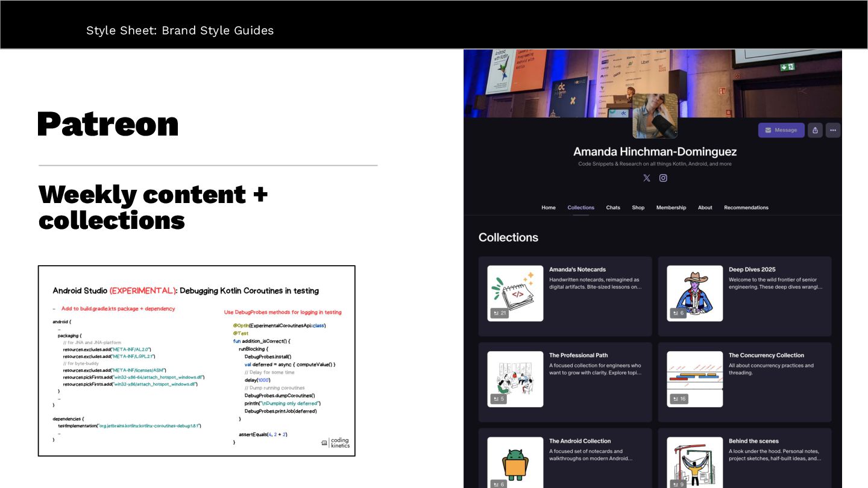Viewport: 868px width, 488px height.
Task: Open The Professional Path thumbnail
Action: 515,379
